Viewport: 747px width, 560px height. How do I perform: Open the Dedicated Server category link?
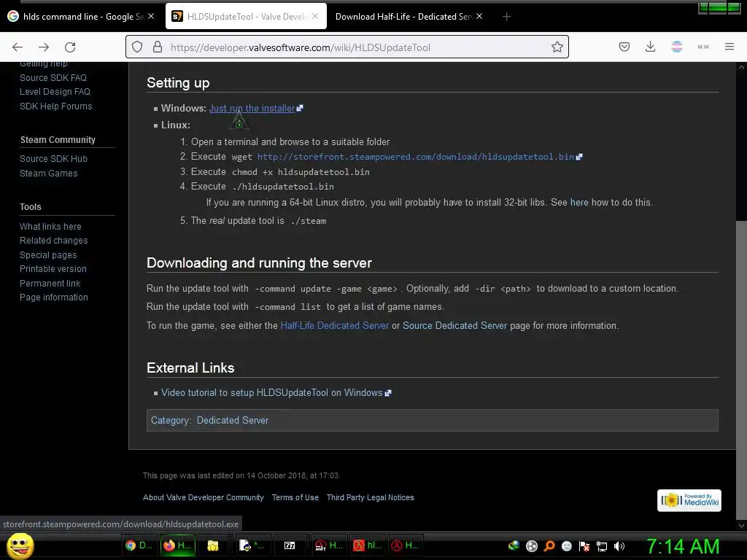click(x=233, y=421)
